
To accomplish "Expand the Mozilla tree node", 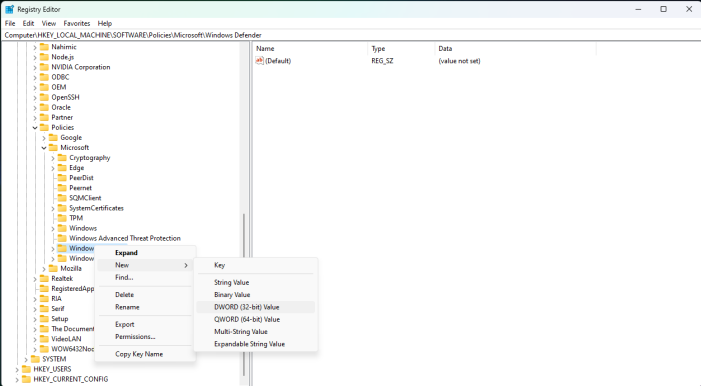I will pos(44,268).
